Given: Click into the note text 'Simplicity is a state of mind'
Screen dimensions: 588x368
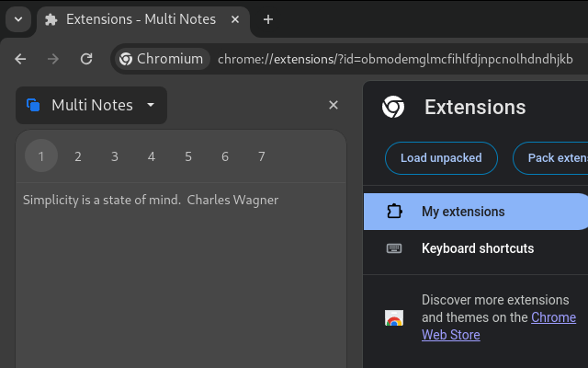Looking at the screenshot, I should click(102, 201).
